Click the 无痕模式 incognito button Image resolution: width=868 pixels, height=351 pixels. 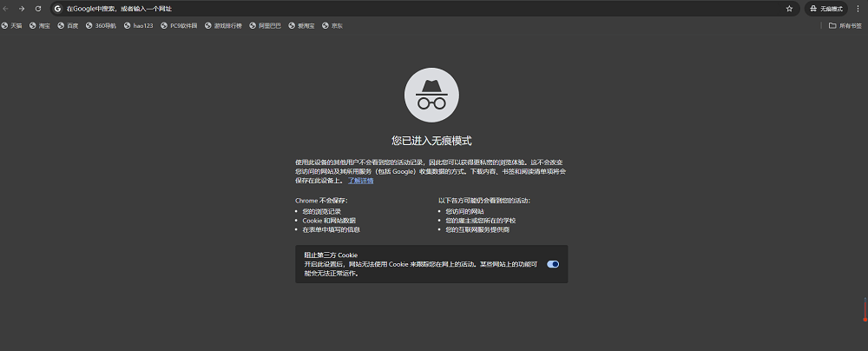(826, 9)
